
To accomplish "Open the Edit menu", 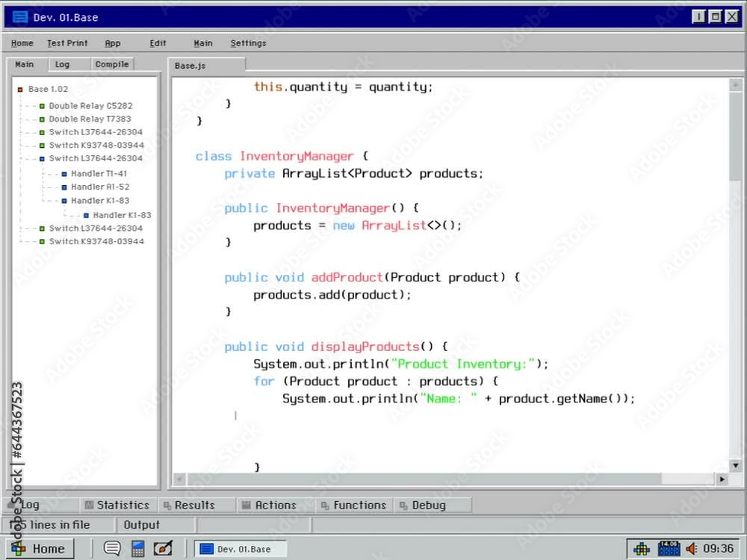I will pyautogui.click(x=158, y=43).
